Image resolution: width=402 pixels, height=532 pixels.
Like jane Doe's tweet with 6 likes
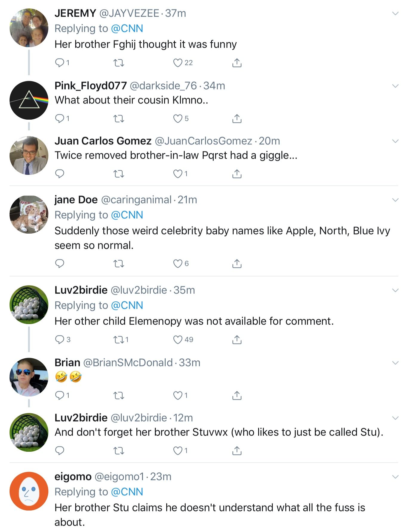(x=178, y=263)
